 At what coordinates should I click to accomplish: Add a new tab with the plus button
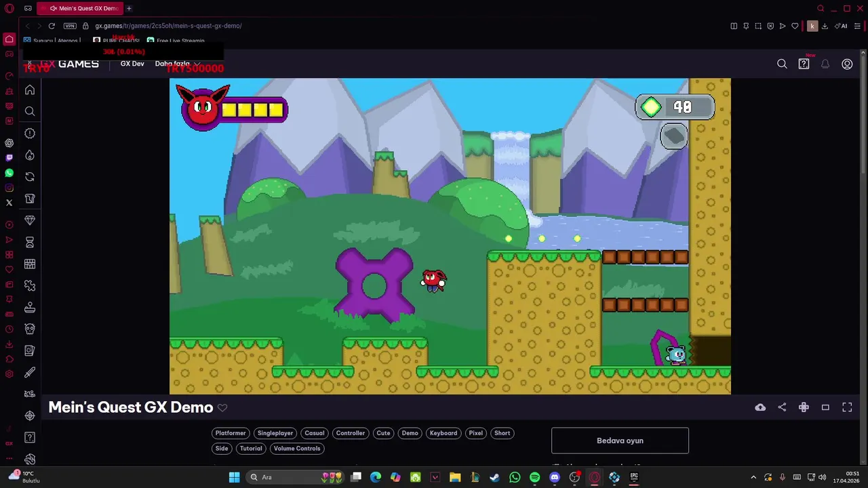coord(129,8)
